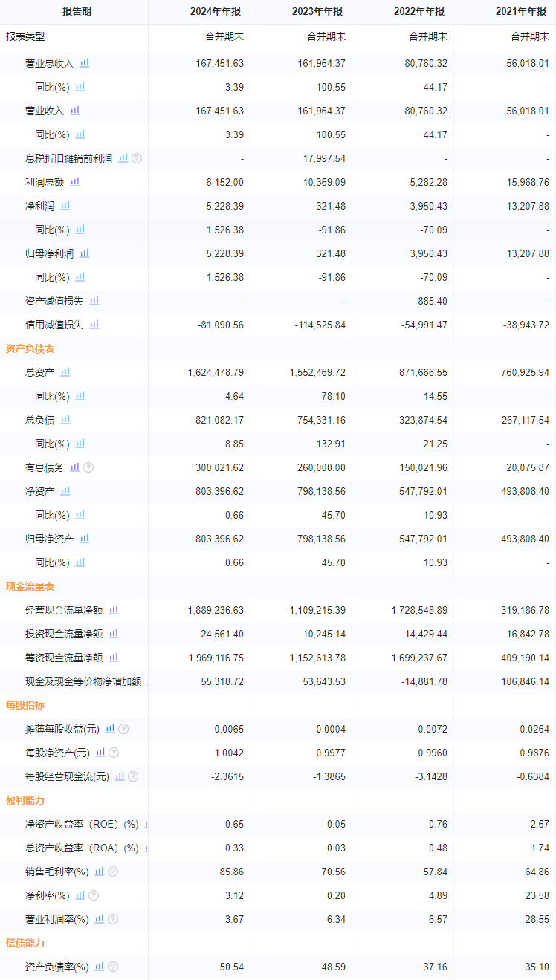556x980 pixels.
Task: Open the chart icon for 总资产
Action: [x=65, y=372]
